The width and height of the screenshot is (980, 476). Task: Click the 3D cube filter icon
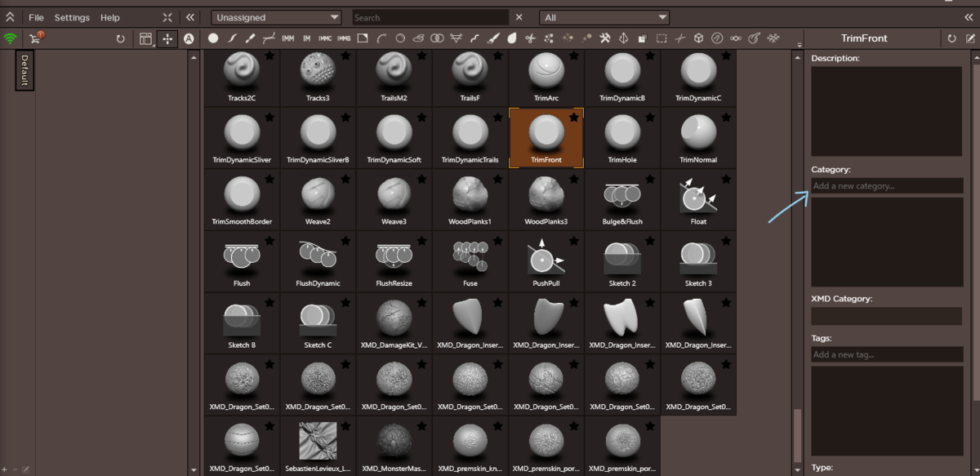[x=699, y=38]
